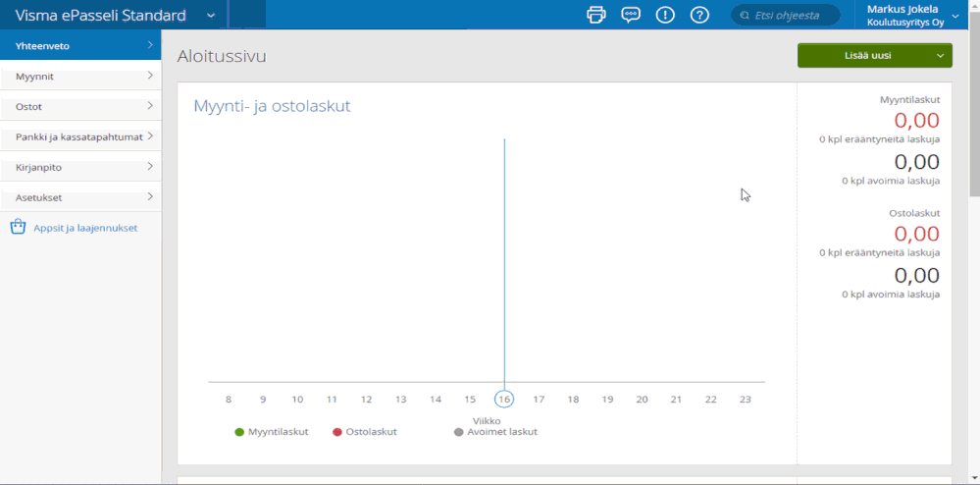
Task: Open the Ostot sidebar section
Action: pos(80,106)
